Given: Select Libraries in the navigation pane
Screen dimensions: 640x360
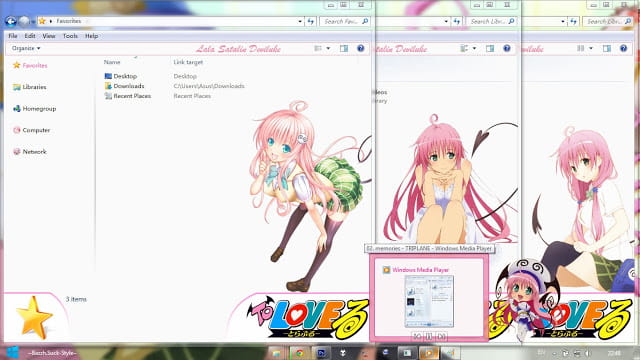Looking at the screenshot, I should coord(29,87).
